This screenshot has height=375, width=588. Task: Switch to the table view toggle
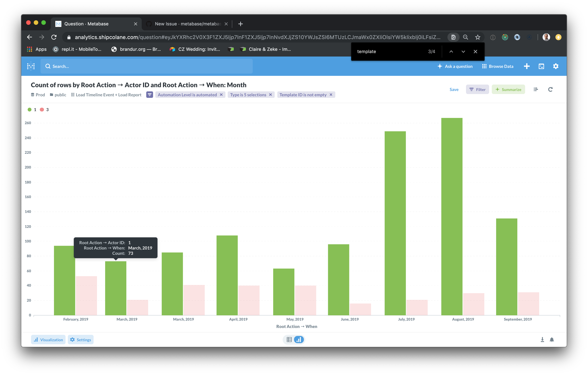click(289, 340)
